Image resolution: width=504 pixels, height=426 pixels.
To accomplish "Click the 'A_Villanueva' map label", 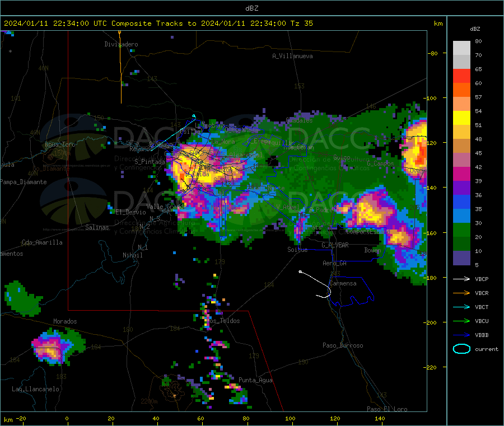I will click(x=292, y=56).
